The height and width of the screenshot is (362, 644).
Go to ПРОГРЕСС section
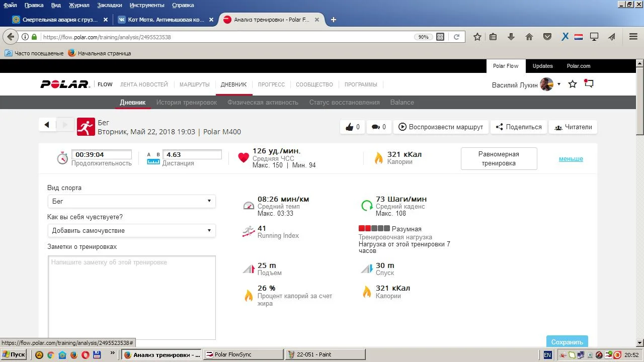[x=271, y=84]
